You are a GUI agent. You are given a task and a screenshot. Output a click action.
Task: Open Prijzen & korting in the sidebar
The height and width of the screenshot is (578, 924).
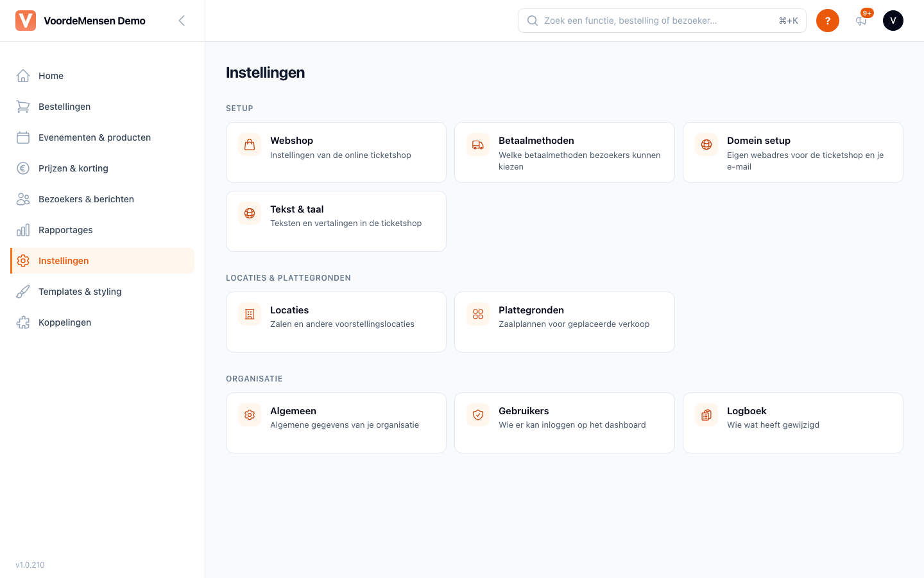[x=103, y=168]
